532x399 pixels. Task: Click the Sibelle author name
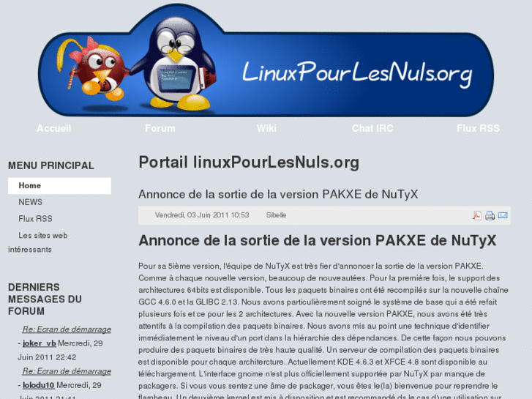(x=276, y=215)
